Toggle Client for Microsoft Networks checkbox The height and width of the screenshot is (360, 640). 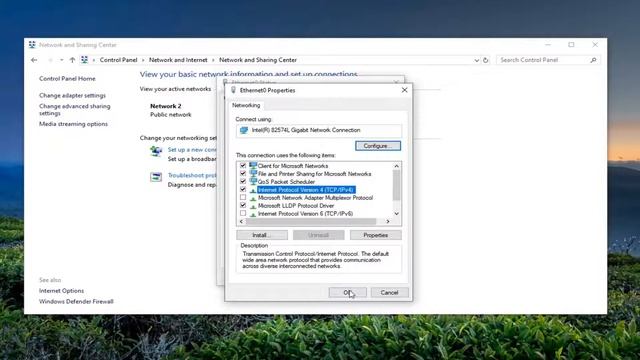tap(243, 165)
